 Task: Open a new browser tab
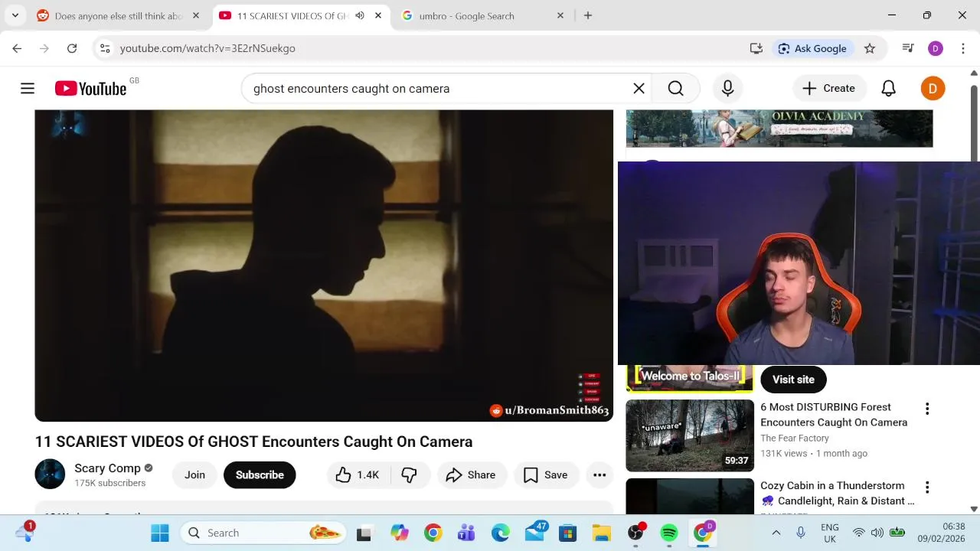(x=588, y=15)
